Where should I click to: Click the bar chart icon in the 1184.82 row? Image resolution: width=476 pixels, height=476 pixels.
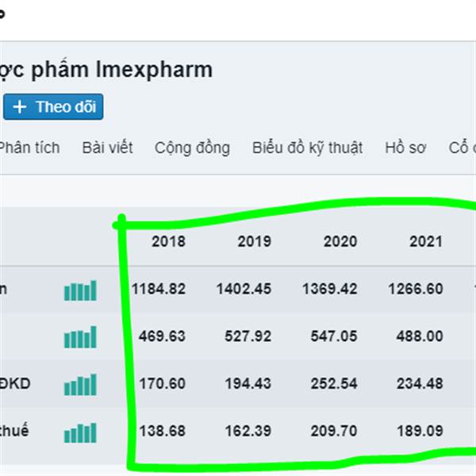pos(80,290)
